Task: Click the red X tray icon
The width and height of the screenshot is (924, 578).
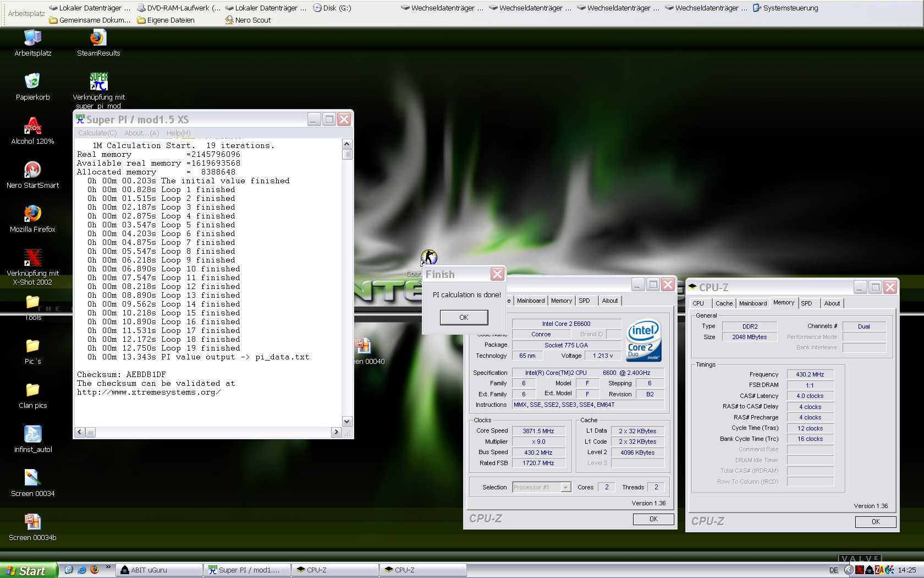Action: tap(860, 570)
